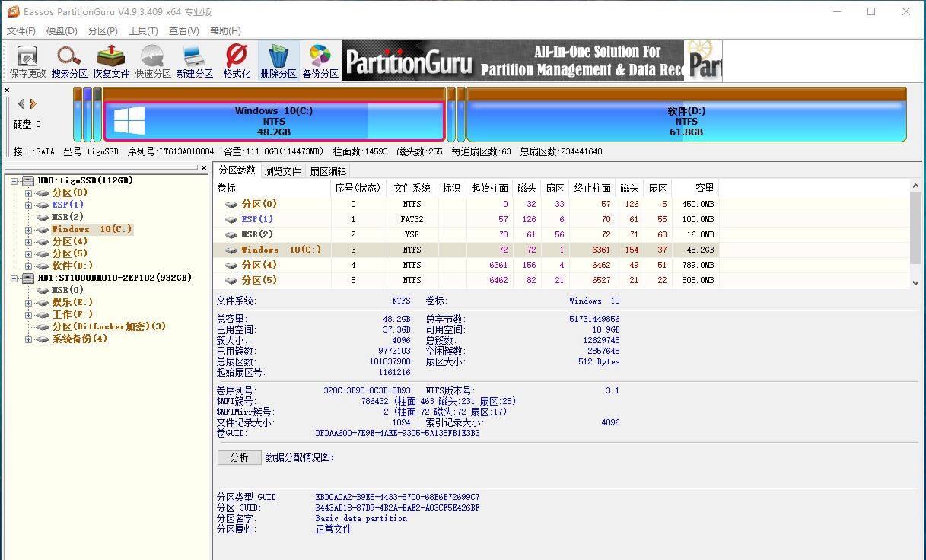Image resolution: width=926 pixels, height=560 pixels.
Task: Open the 工具(T) menu
Action: pos(143,31)
